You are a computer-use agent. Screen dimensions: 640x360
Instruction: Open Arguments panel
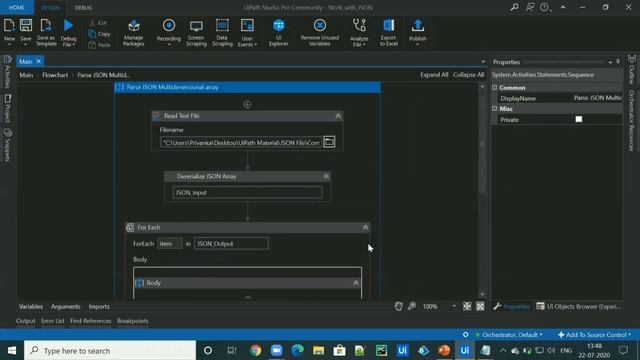pyautogui.click(x=66, y=307)
